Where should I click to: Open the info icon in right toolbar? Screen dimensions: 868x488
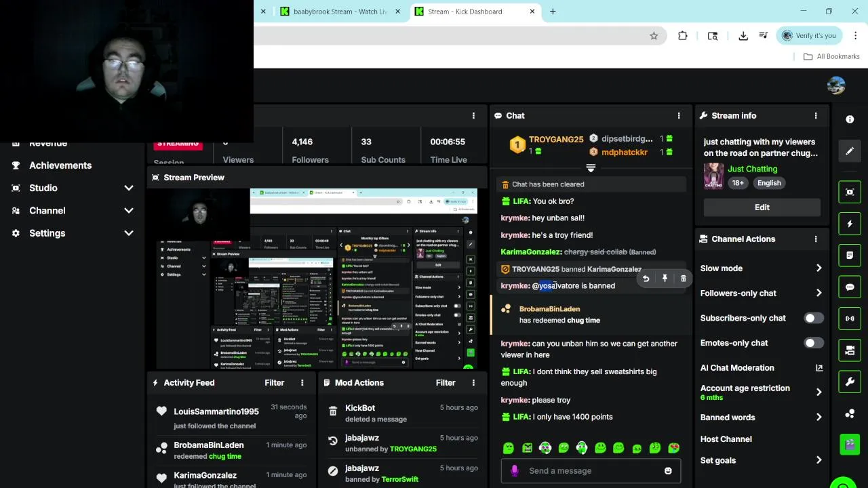pyautogui.click(x=850, y=119)
